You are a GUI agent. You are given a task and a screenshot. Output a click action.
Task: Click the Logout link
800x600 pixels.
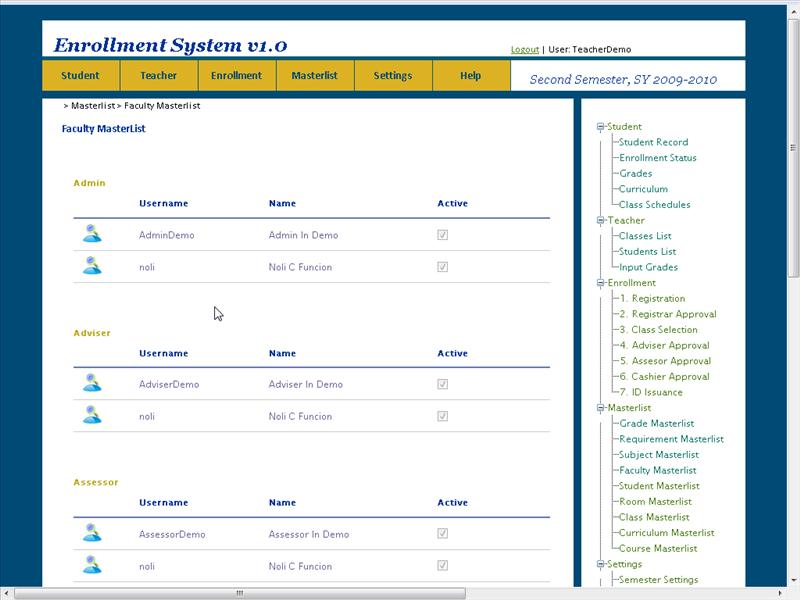point(524,49)
